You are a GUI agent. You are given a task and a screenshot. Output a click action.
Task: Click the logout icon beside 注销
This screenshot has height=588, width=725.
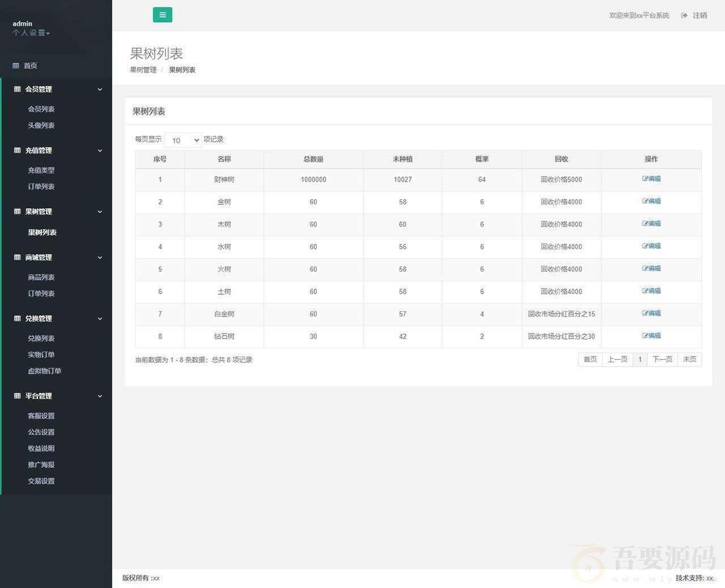point(684,15)
